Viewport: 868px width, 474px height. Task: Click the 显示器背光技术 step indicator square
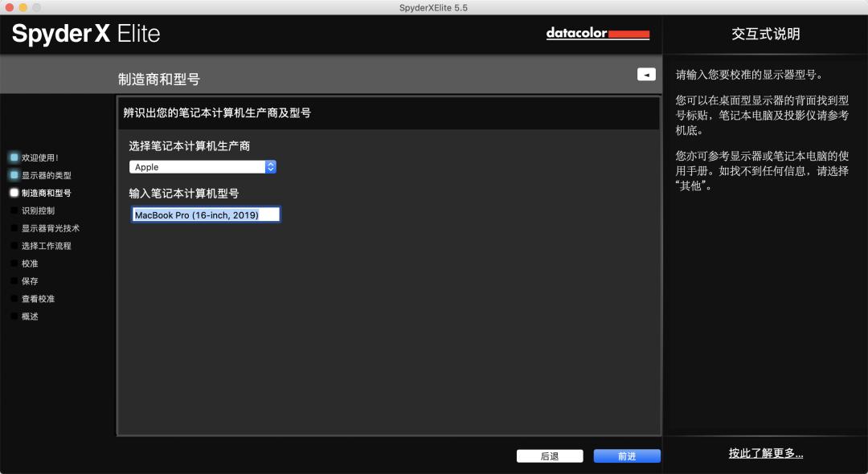[x=14, y=228]
